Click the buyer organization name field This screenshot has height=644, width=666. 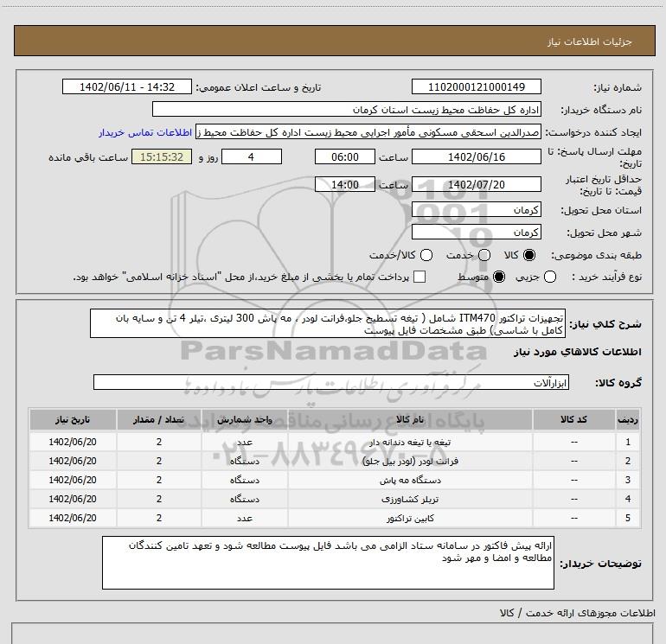(x=347, y=109)
